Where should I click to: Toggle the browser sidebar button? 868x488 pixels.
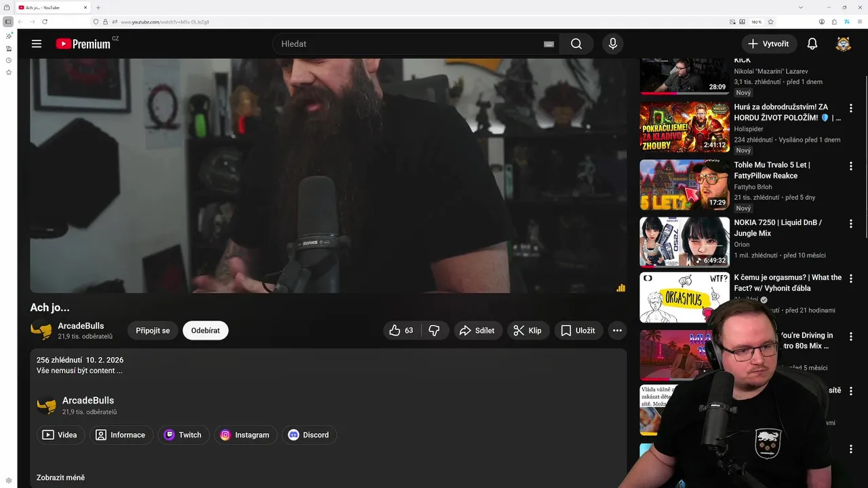(x=8, y=22)
